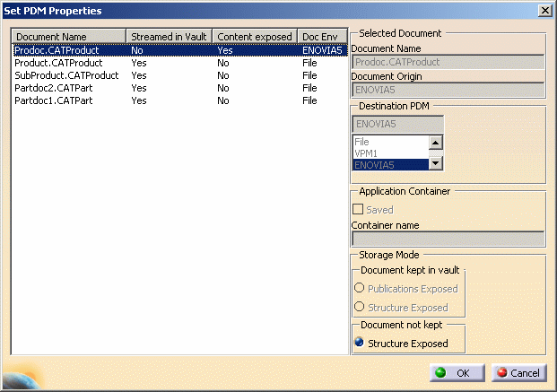Screen dimensions: 557x392
Task: Select the Product.CATProduct row
Action: click(180, 63)
